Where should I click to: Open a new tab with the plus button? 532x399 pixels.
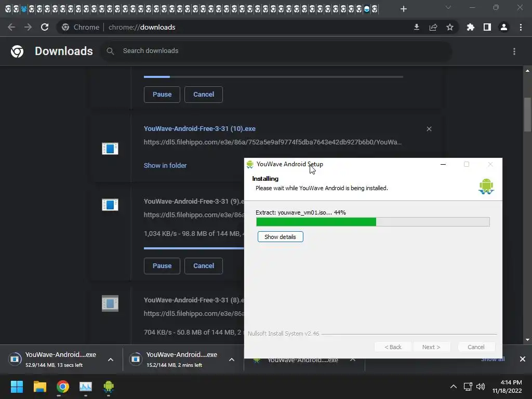pyautogui.click(x=403, y=9)
